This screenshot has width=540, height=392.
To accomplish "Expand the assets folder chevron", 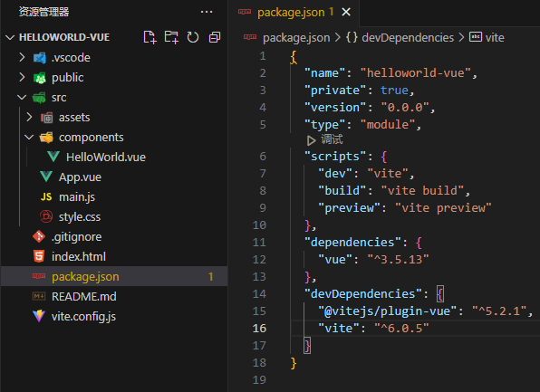I will click(x=29, y=118).
